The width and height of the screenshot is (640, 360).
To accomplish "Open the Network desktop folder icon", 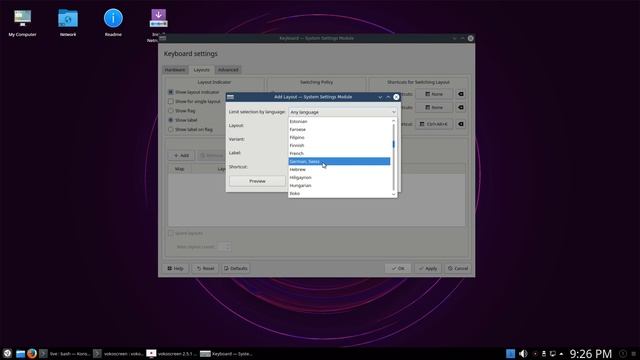I will coord(68,23).
